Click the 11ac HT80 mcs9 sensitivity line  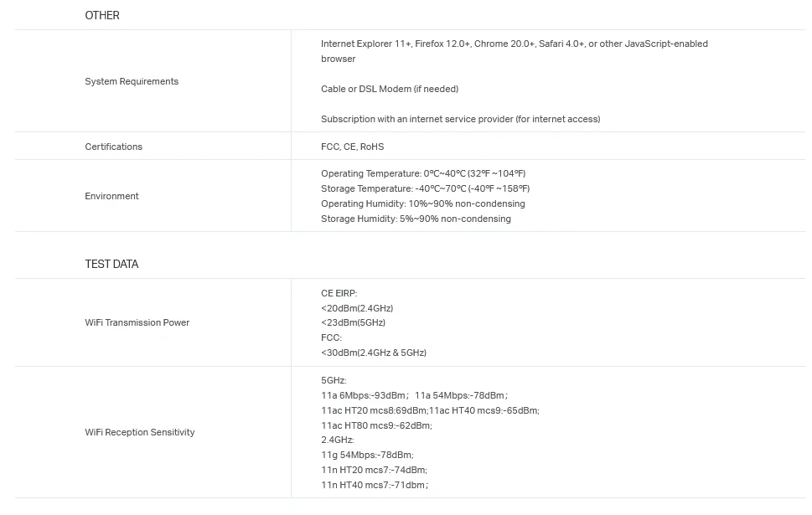[376, 425]
